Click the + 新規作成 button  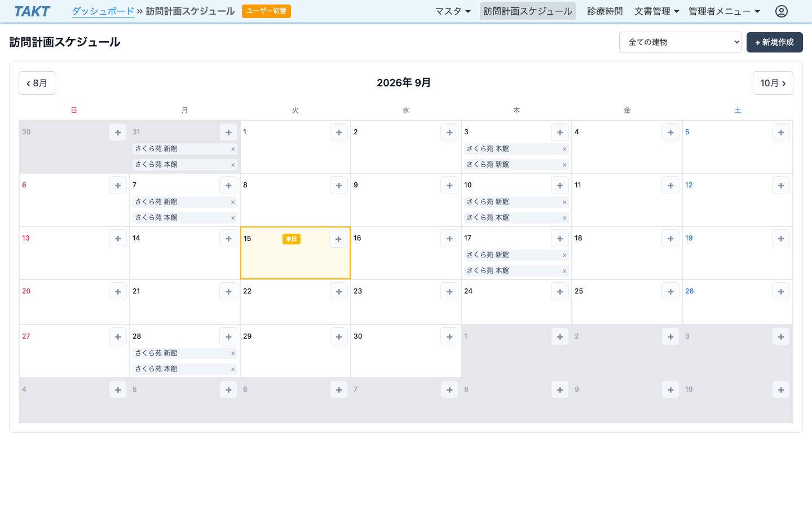775,42
